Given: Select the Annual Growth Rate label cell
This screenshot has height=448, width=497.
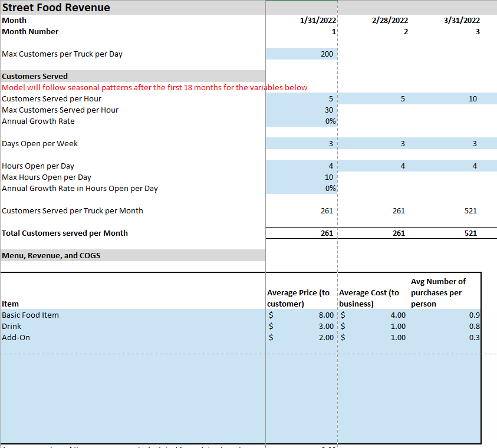Looking at the screenshot, I should (38, 121).
